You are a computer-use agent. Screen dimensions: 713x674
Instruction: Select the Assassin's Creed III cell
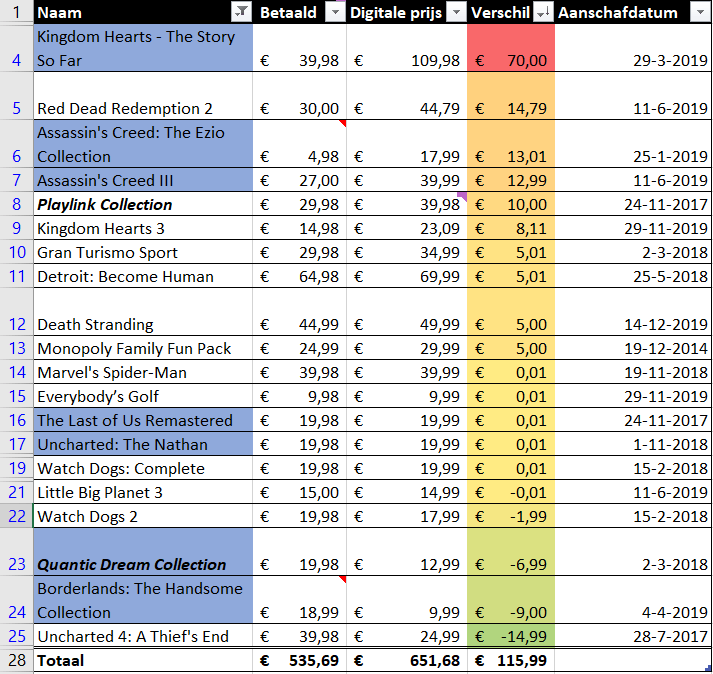tap(143, 180)
